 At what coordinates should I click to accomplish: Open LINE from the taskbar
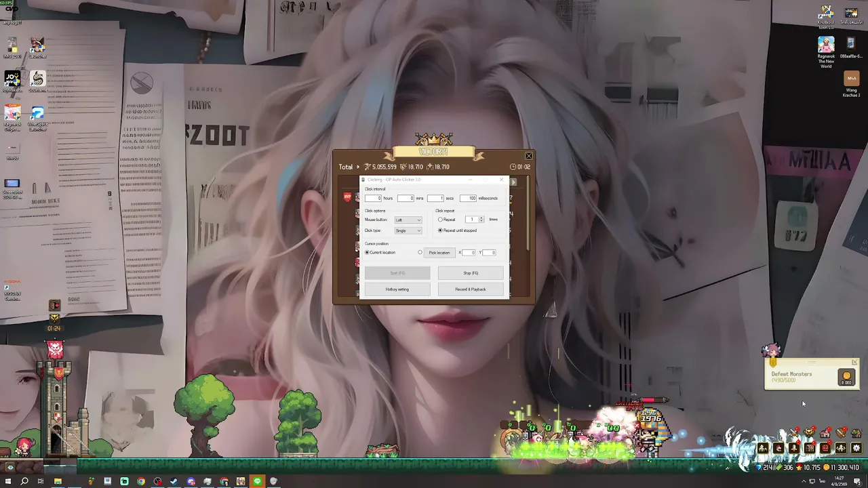(x=258, y=481)
